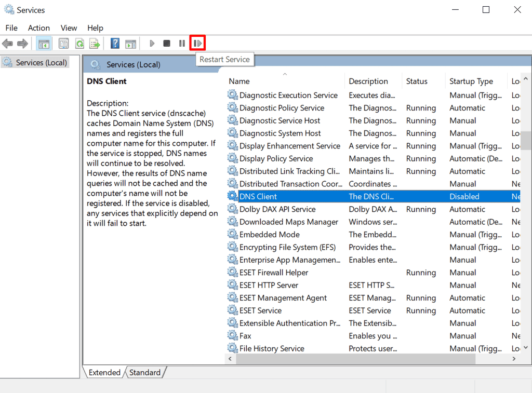This screenshot has width=532, height=393.
Task: Open the View menu
Action: pos(68,28)
